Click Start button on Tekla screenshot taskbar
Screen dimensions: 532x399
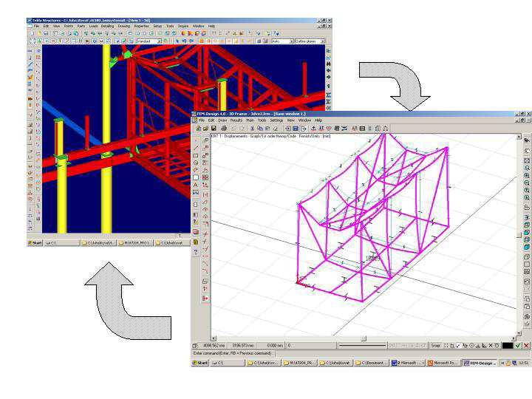coord(35,243)
